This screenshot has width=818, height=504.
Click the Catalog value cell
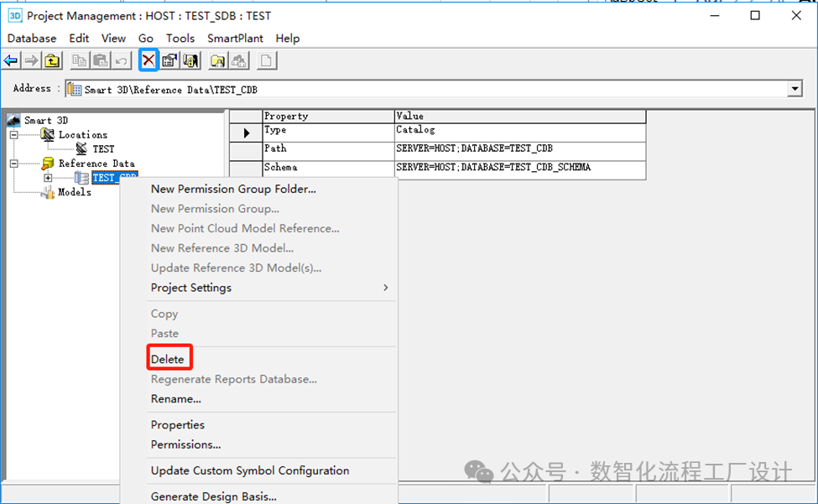tap(520, 132)
